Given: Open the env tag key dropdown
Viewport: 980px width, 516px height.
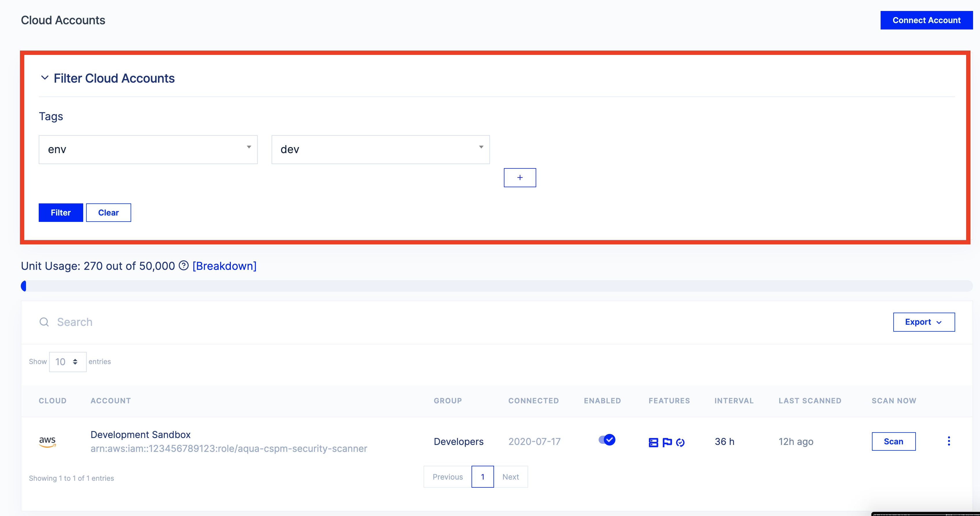Looking at the screenshot, I should [148, 150].
